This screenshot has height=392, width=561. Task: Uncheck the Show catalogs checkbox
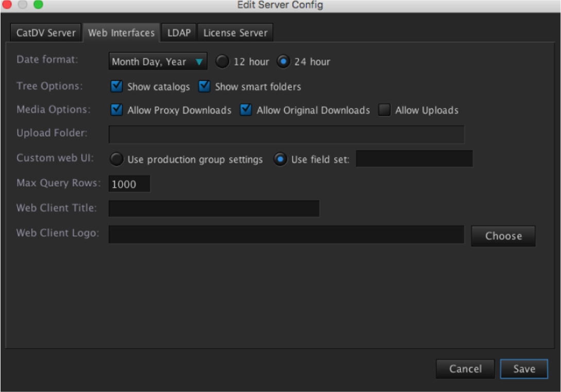click(117, 87)
